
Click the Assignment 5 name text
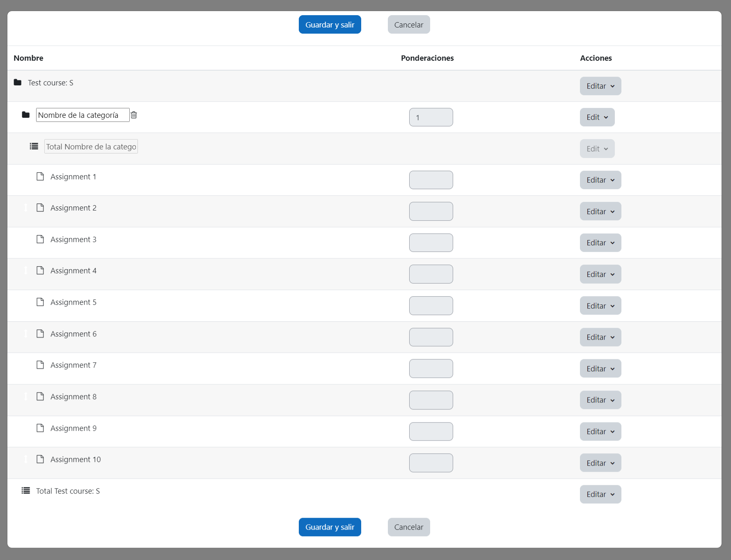[x=73, y=302]
